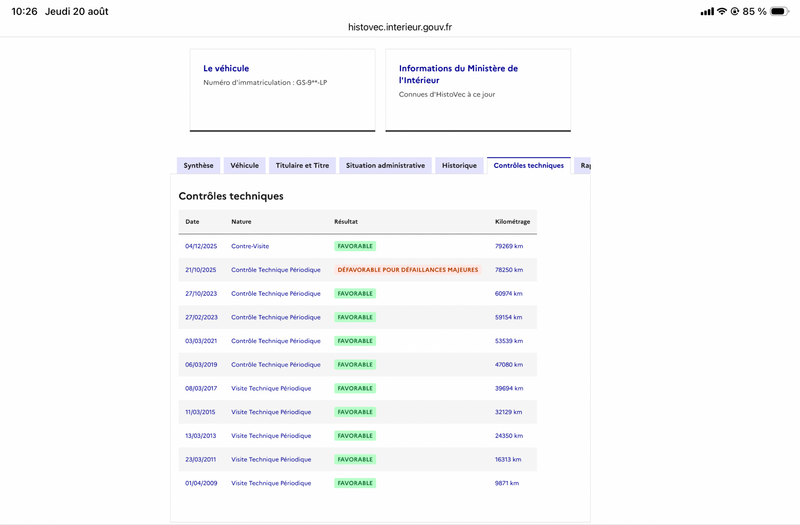Select the Connues d'HistoVec à ce jour text

(446, 94)
